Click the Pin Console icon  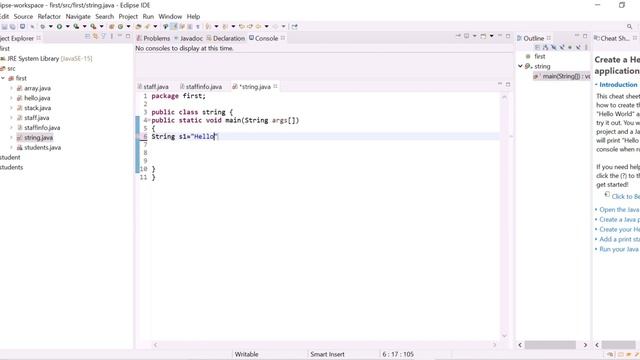[x=458, y=36]
